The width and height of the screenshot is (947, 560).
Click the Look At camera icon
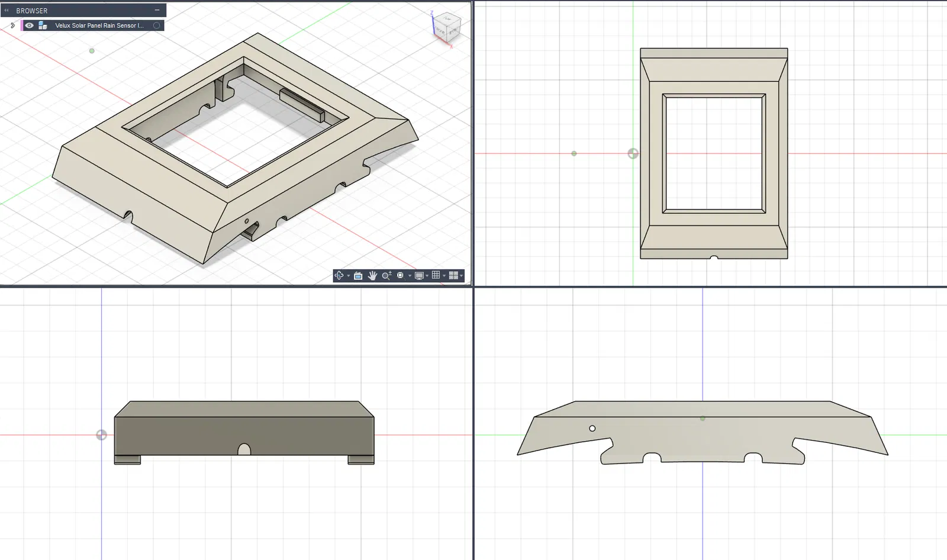coord(358,276)
